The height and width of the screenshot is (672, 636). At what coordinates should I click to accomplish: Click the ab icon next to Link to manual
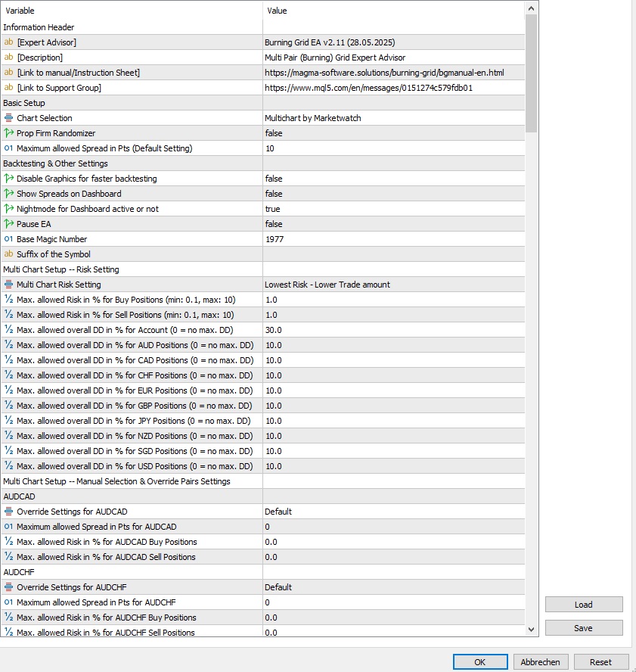coord(8,73)
